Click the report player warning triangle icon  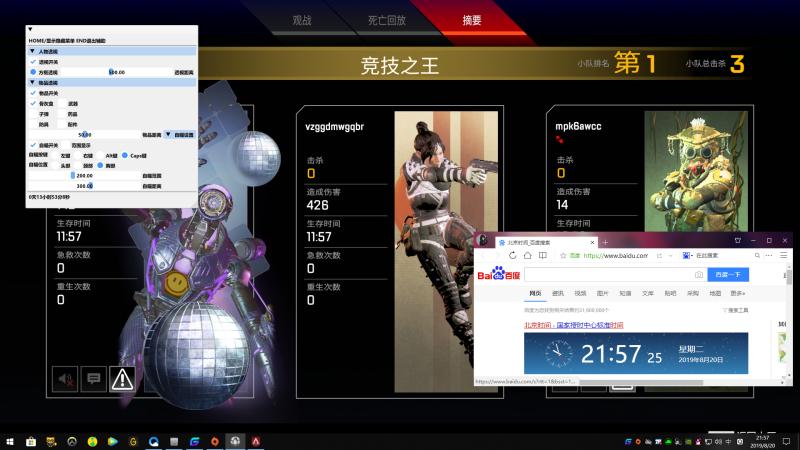point(122,379)
